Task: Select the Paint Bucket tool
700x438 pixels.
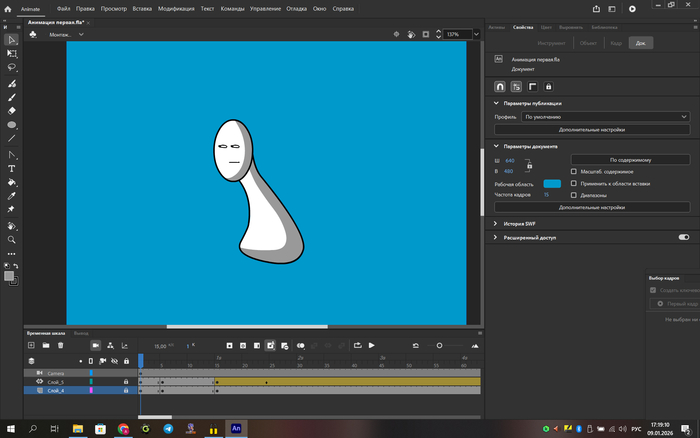Action: click(x=12, y=183)
